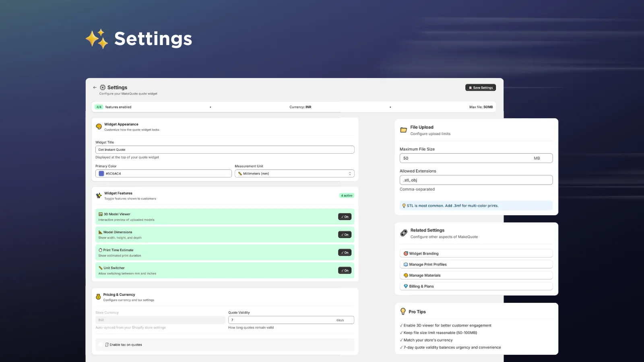The image size is (644, 362).
Task: Open Widget Branding settings
Action: tap(476, 253)
